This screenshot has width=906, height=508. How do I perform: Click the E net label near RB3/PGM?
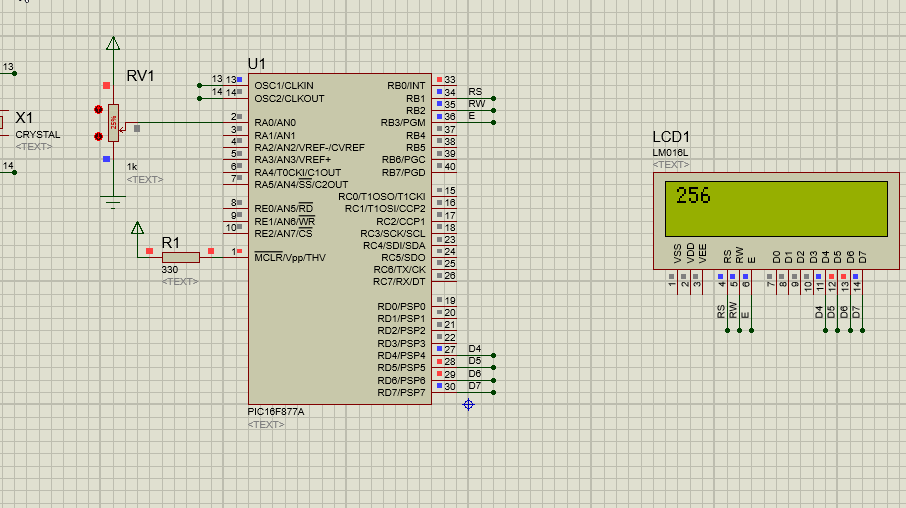click(x=471, y=116)
